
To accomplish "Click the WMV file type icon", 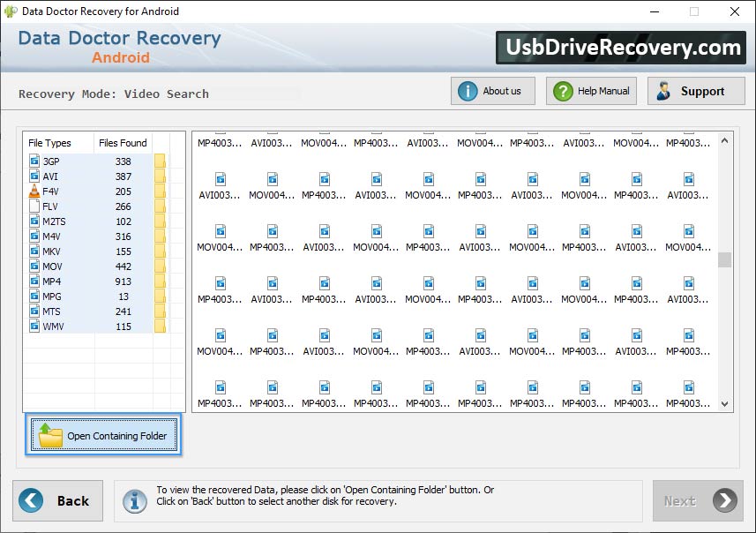I will 34,327.
